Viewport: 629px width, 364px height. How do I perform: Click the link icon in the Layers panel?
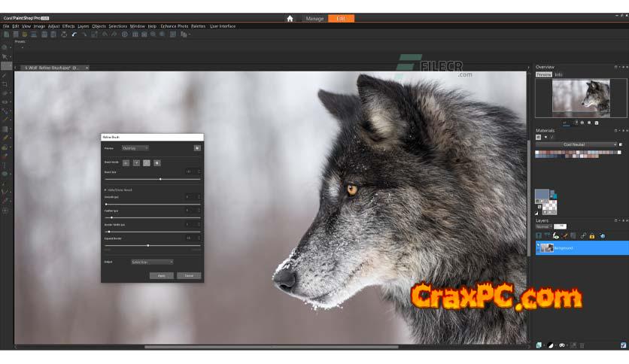pyautogui.click(x=583, y=236)
